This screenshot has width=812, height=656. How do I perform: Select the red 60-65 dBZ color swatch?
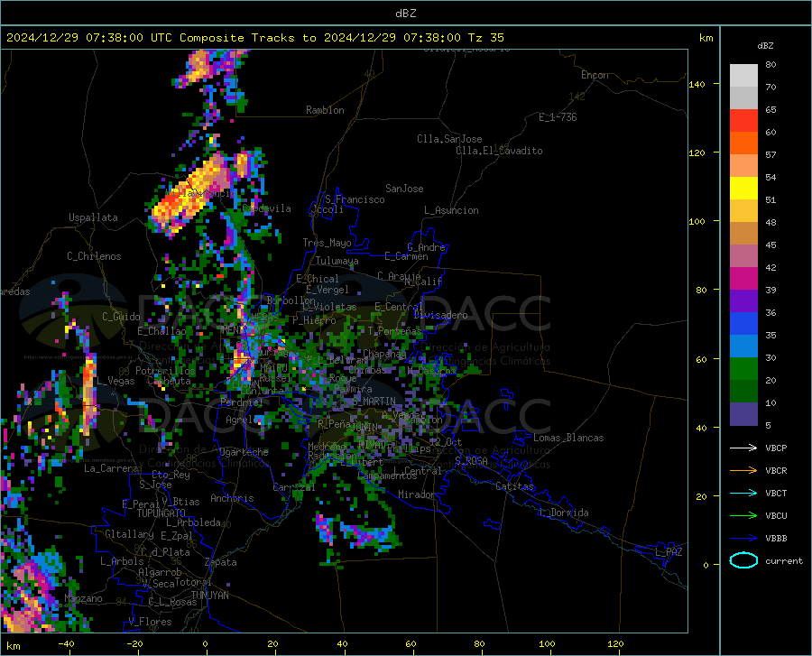pyautogui.click(x=743, y=121)
